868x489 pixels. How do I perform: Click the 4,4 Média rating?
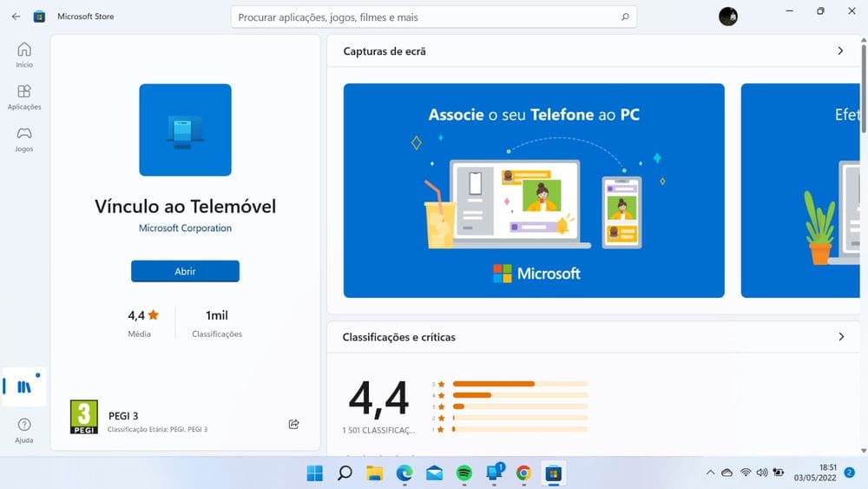tap(143, 322)
